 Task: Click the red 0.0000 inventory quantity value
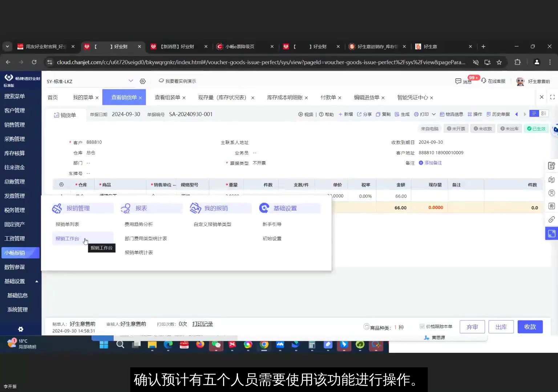click(436, 207)
